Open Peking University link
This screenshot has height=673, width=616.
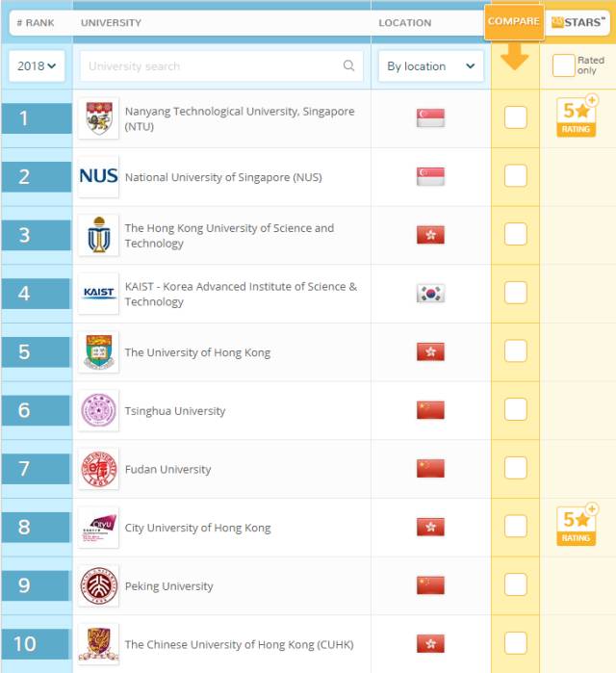(169, 586)
